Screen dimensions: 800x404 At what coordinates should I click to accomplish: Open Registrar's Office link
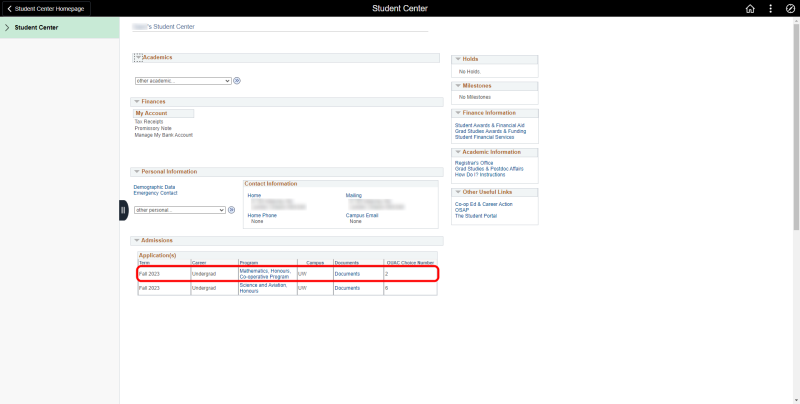click(474, 163)
